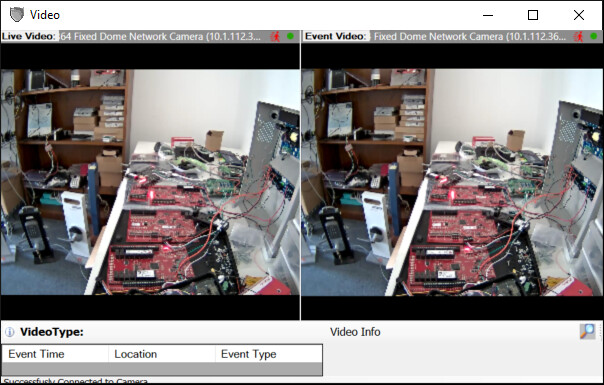The height and width of the screenshot is (385, 604).
Task: Close the Video window
Action: pos(579,15)
